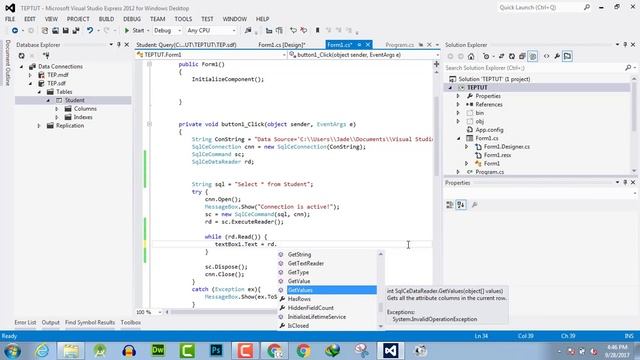Screen dimensions: 640x360
Task: Click the Quick Launch search field
Action: coord(539,7)
